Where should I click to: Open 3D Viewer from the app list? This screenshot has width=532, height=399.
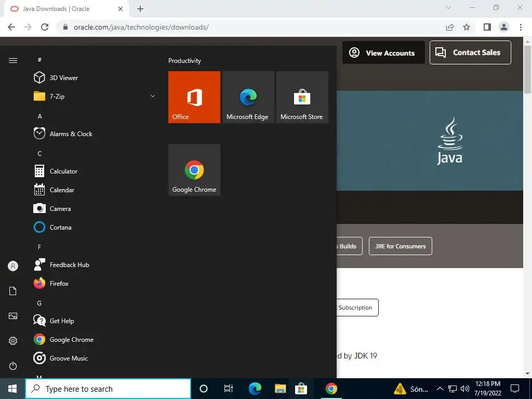[95, 78]
